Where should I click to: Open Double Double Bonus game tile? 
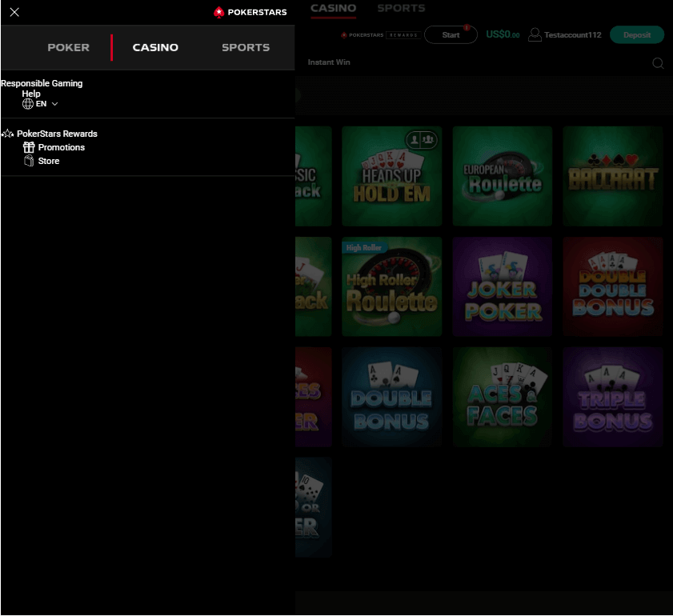(613, 286)
